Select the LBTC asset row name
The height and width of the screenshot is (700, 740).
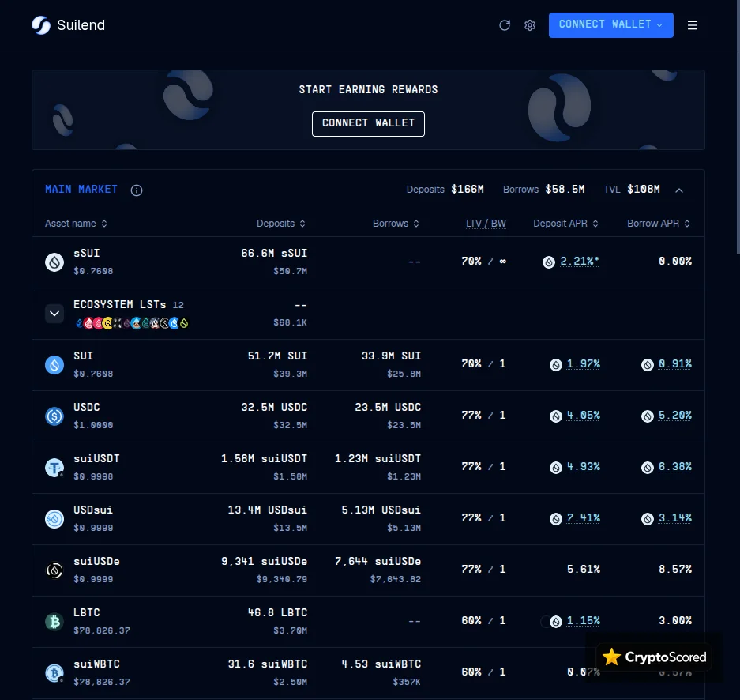[86, 612]
